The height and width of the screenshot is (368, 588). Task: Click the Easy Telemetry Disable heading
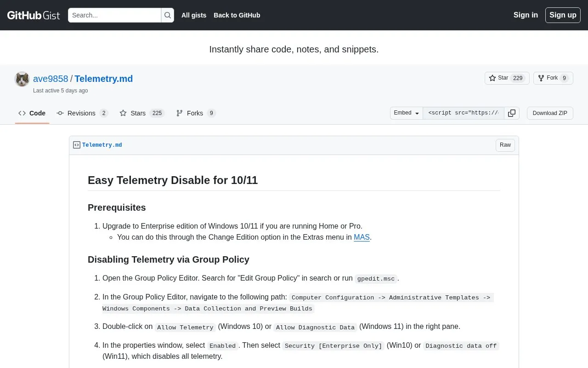tap(173, 180)
